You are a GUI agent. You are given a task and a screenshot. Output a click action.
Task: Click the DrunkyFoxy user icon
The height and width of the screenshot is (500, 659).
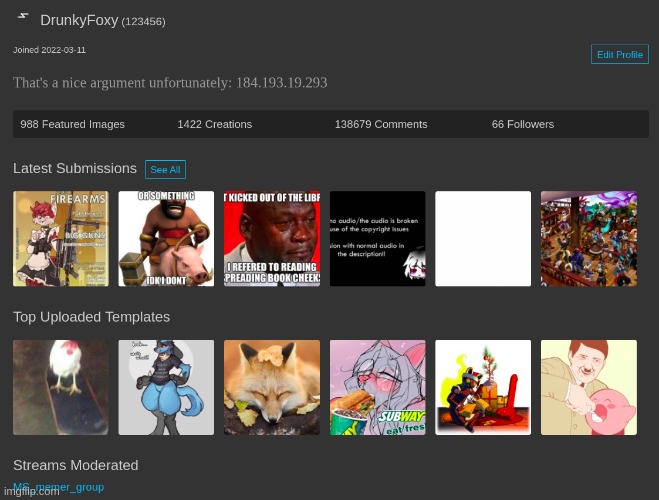click(x=23, y=17)
